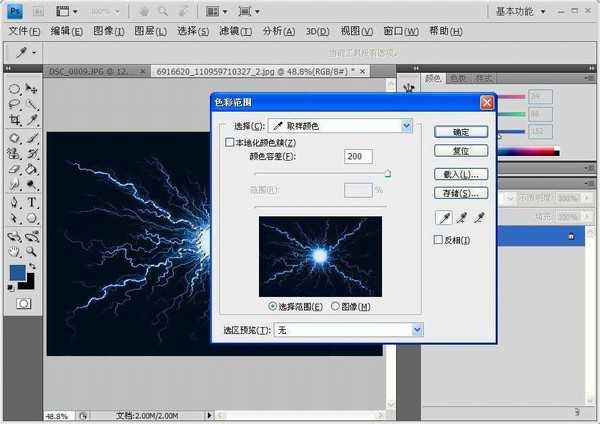Image resolution: width=600 pixels, height=424 pixels.
Task: Select the Crop tool in toolbox
Action: click(15, 120)
